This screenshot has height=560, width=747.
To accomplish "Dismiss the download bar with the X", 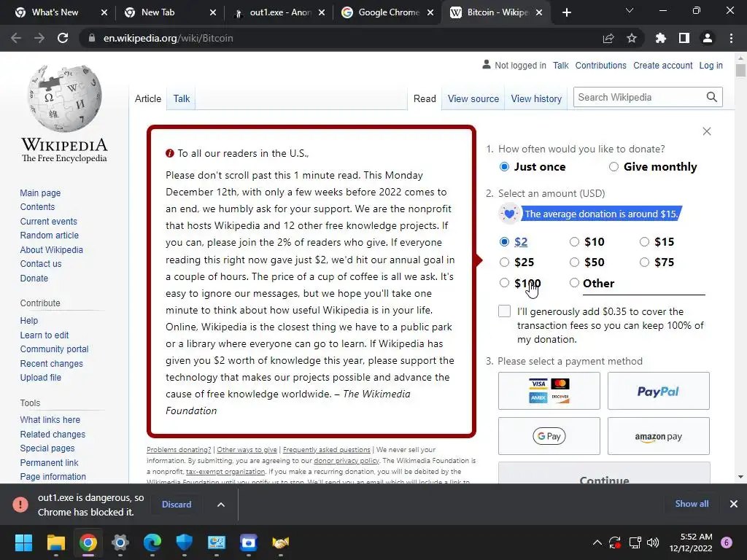I will click(x=734, y=504).
